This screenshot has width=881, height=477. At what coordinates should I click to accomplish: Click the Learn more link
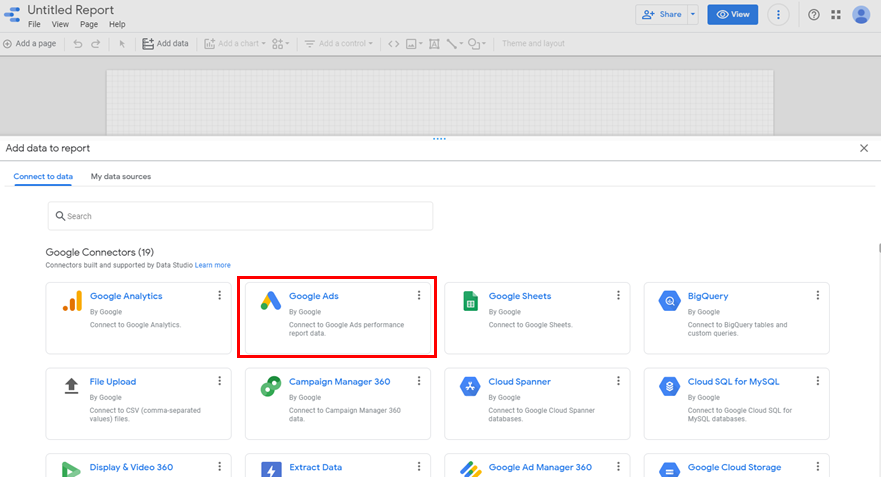point(212,265)
